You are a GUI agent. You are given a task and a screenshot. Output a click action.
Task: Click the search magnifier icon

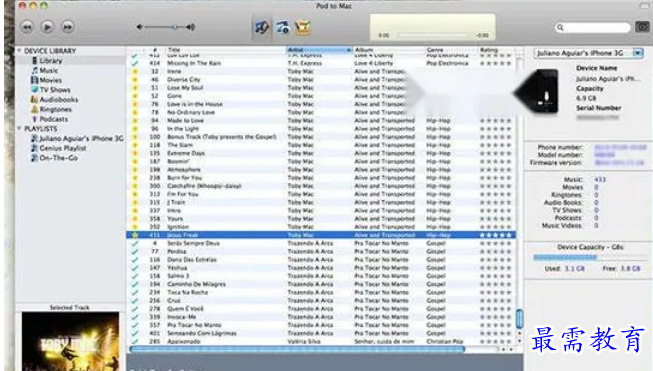[x=560, y=27]
